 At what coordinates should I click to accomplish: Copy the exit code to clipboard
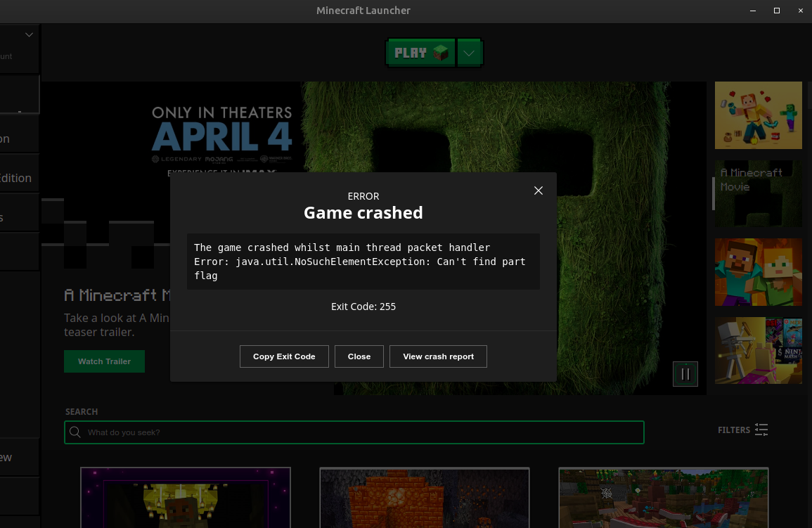click(284, 356)
